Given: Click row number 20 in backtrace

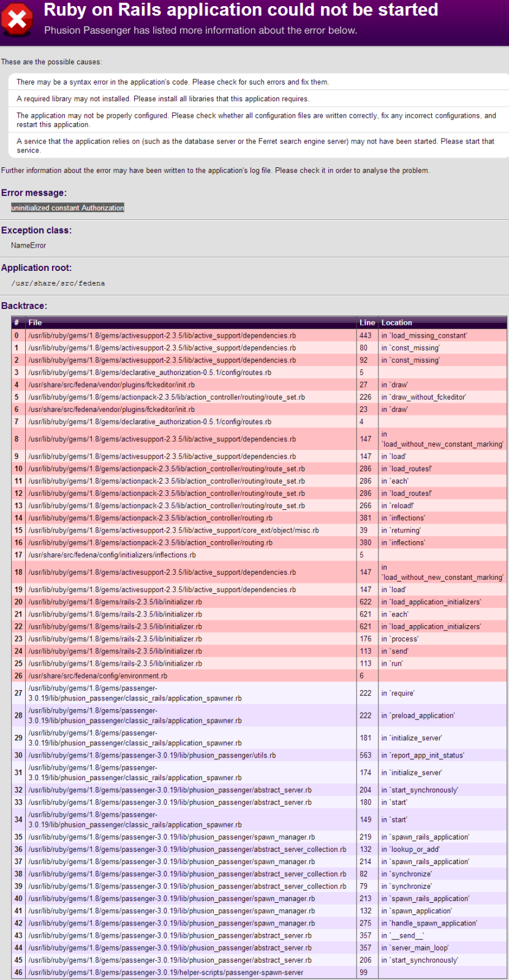Looking at the screenshot, I should [18, 602].
